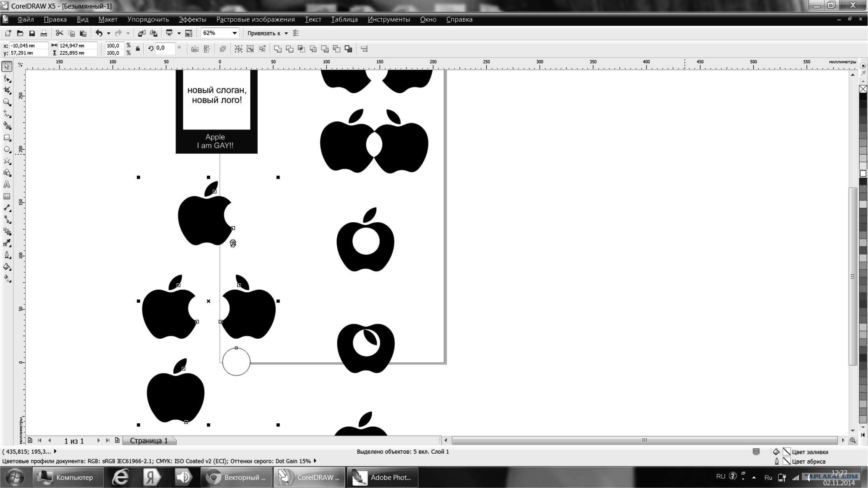Click the navigator zoom button at scrollbar corner

852,440
